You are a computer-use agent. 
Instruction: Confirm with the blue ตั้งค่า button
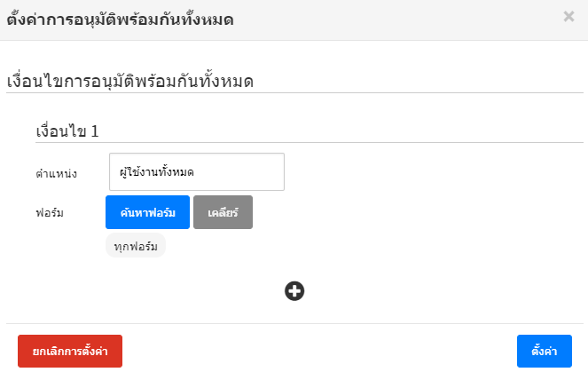click(x=544, y=351)
